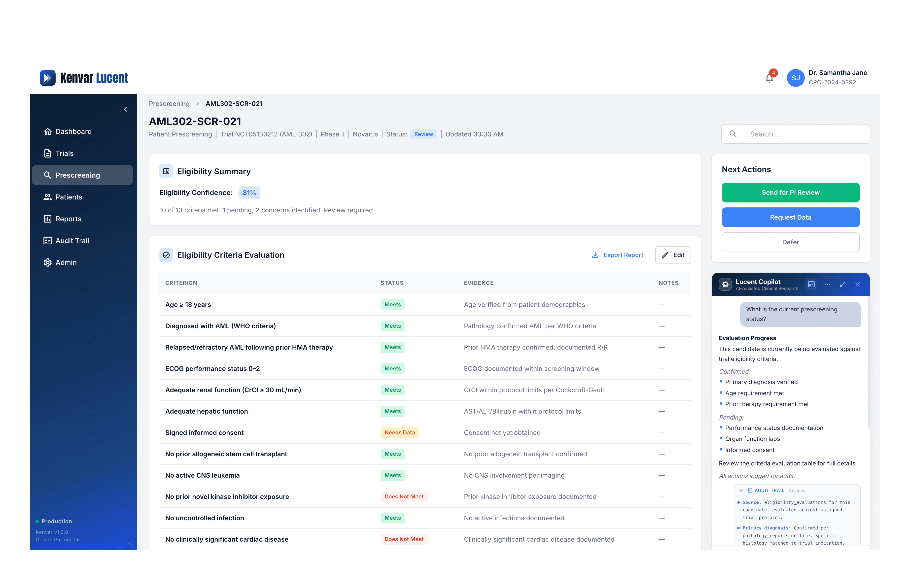Click the Send for PI Review button
The height and width of the screenshot is (588, 910).
[790, 193]
